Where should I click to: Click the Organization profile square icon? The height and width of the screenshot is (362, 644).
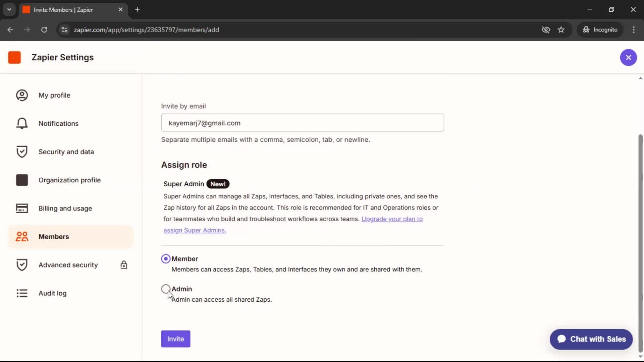click(22, 180)
